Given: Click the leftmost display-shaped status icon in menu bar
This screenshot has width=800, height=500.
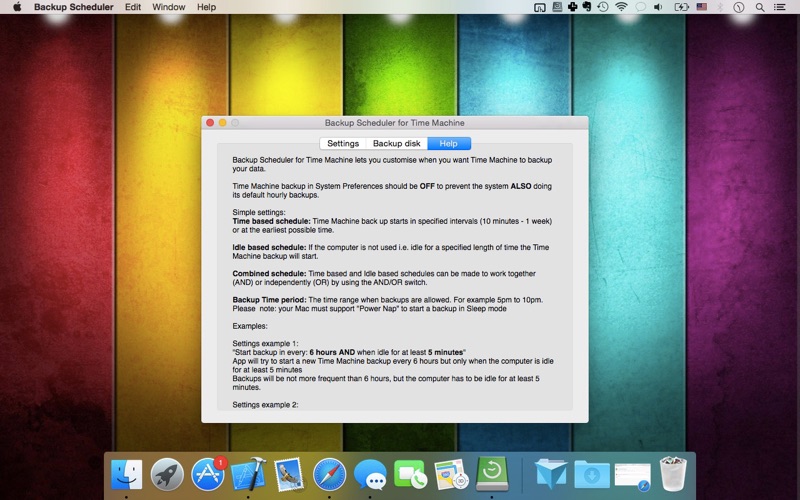Looking at the screenshot, I should (x=539, y=7).
